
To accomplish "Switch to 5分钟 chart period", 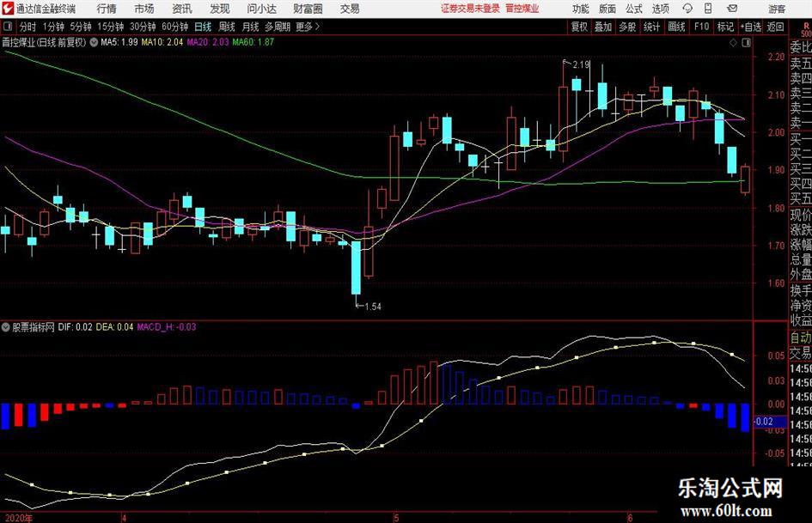I will tap(81, 27).
